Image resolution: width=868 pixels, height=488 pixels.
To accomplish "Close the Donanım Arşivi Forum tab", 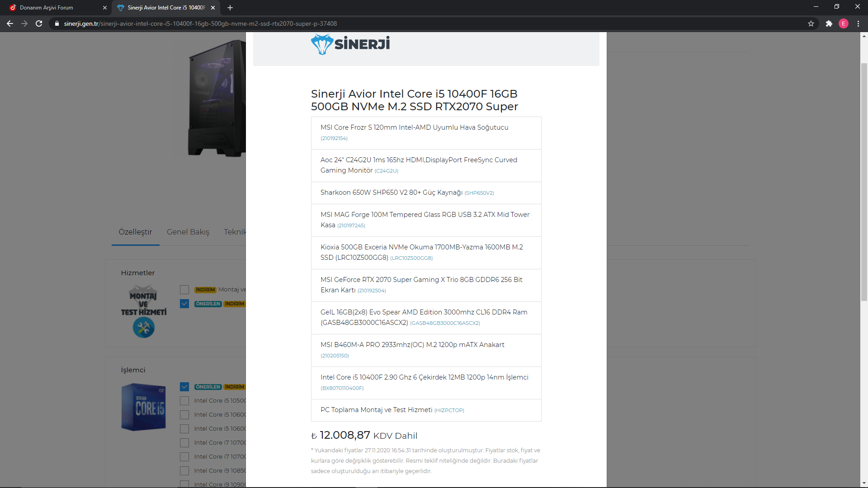I will 105,8.
